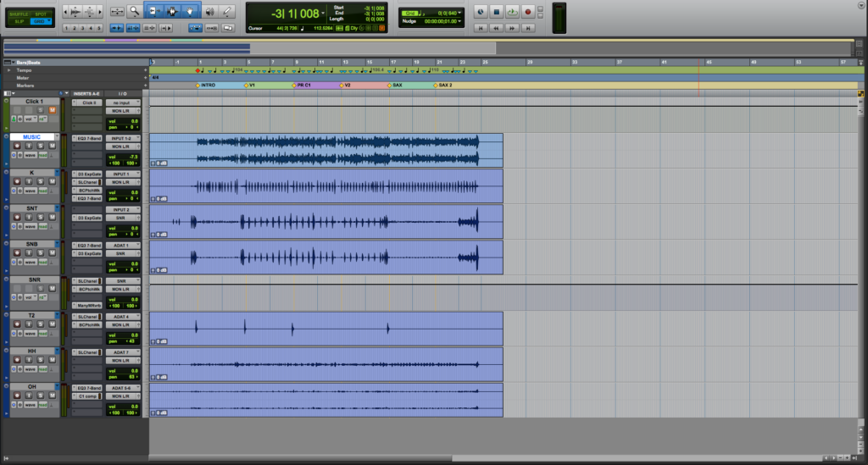Click the transport Record button
The height and width of the screenshot is (465, 868).
pos(527,12)
